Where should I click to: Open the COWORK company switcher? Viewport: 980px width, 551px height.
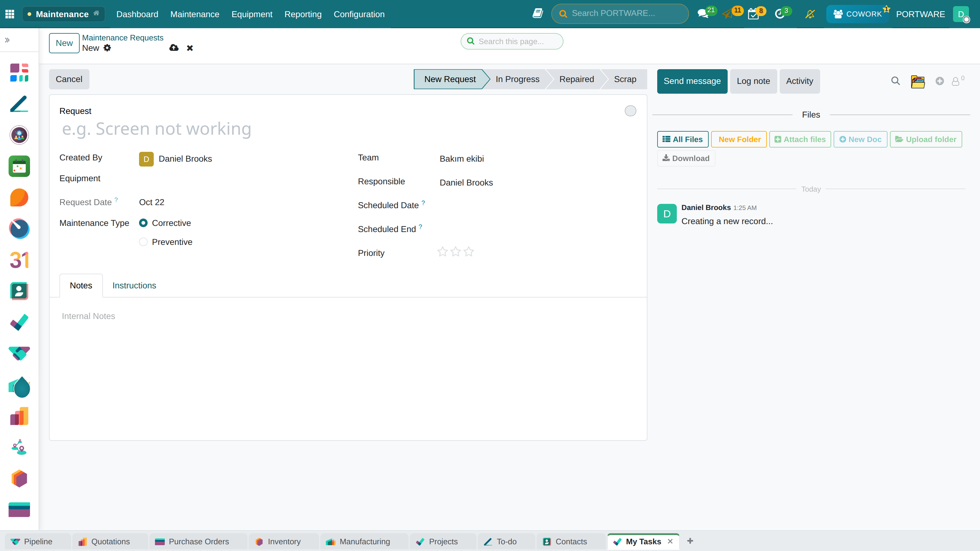[x=858, y=14]
